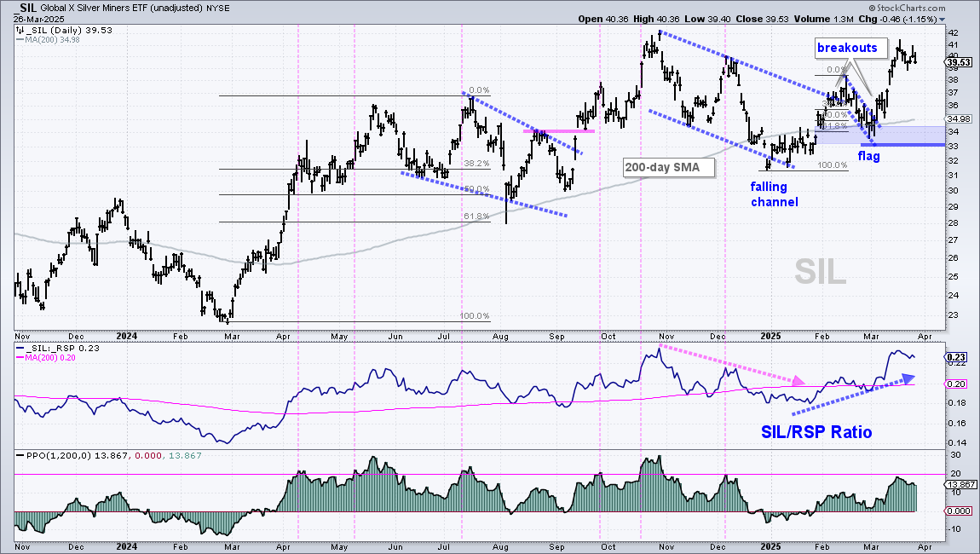980x554 pixels.
Task: Click the 0.23 ratio value tag
Action: 956,358
